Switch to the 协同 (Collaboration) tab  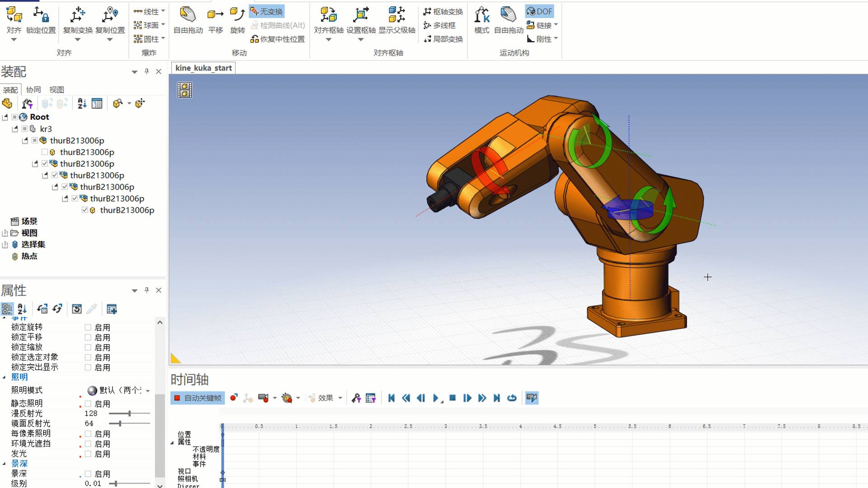point(33,89)
